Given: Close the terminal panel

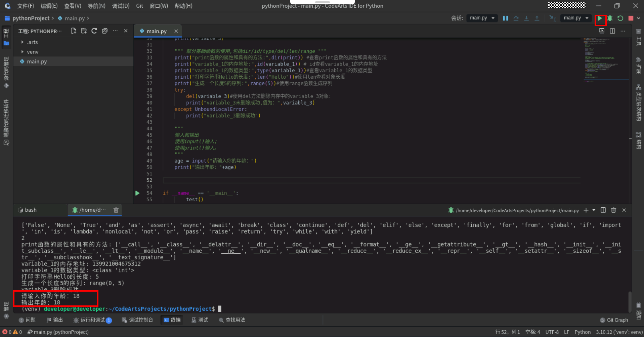Looking at the screenshot, I should coord(624,210).
